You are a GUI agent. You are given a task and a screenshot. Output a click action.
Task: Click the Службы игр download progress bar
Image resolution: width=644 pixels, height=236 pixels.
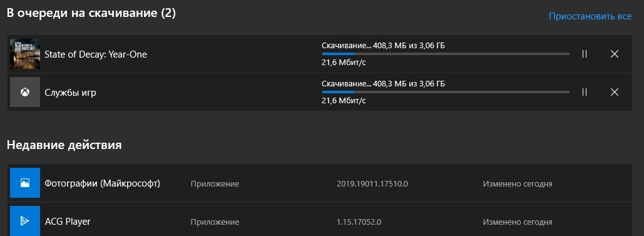coord(446,92)
